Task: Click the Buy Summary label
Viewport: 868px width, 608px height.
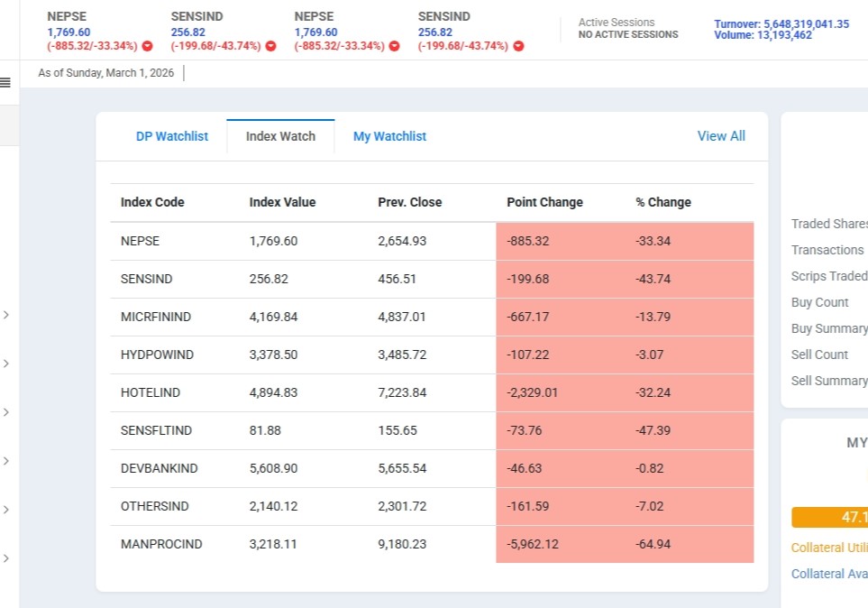Action: (x=829, y=328)
